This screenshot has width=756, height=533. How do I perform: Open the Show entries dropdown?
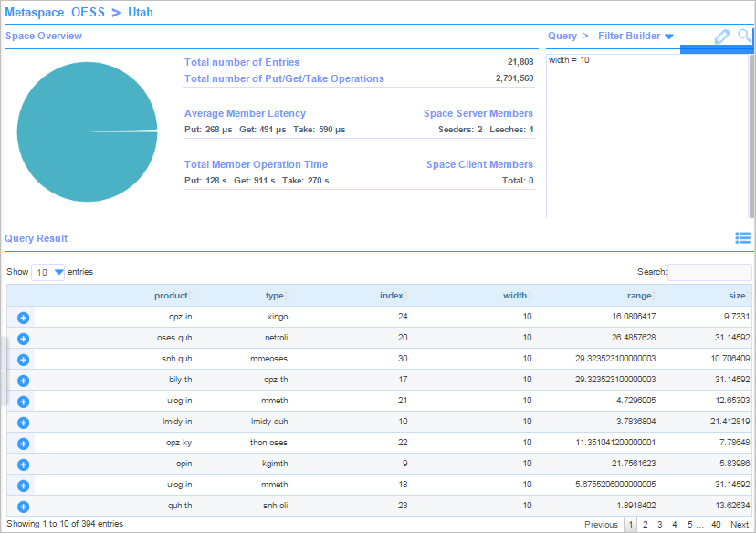(47, 271)
